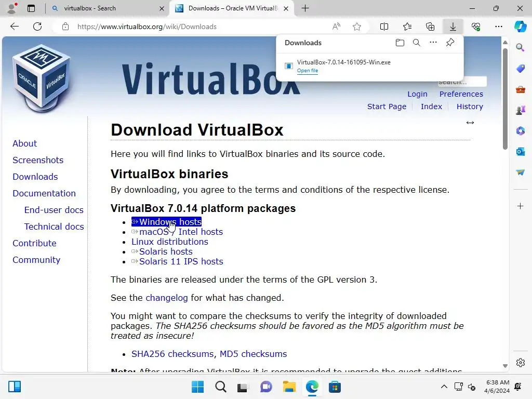
Task: Pin the Downloads panel
Action: tap(450, 43)
